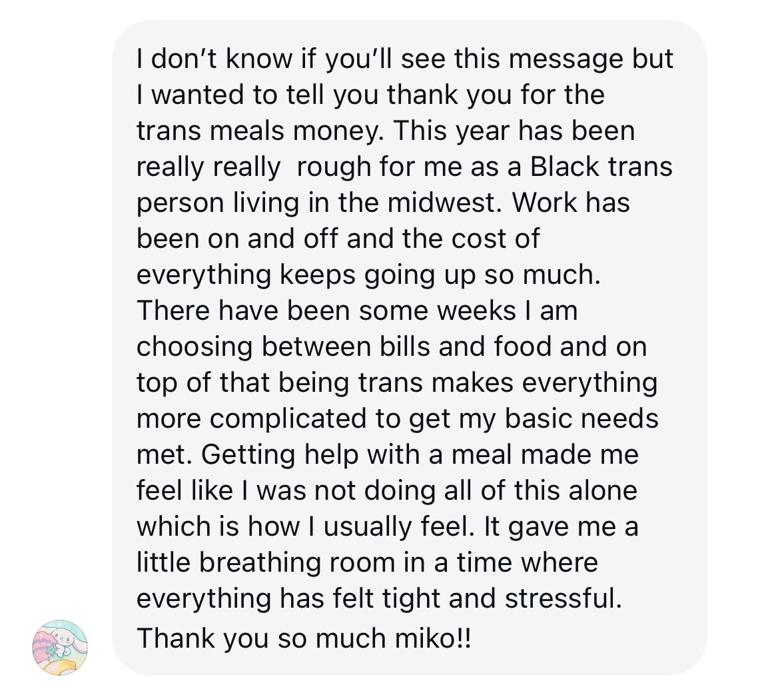Click the phrase "Black trans" in the text

pyautogui.click(x=601, y=167)
